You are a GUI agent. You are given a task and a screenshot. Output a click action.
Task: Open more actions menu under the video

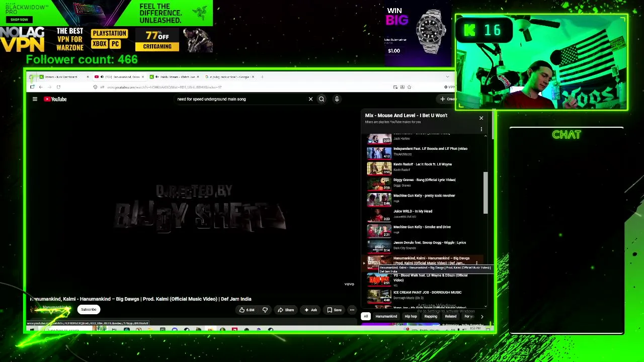[x=352, y=310]
